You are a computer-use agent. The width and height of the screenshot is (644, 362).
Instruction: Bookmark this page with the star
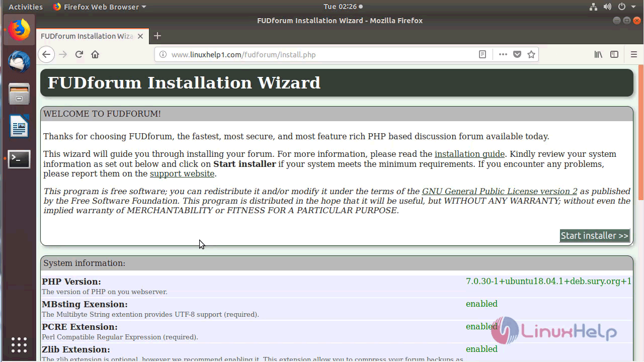click(531, 54)
